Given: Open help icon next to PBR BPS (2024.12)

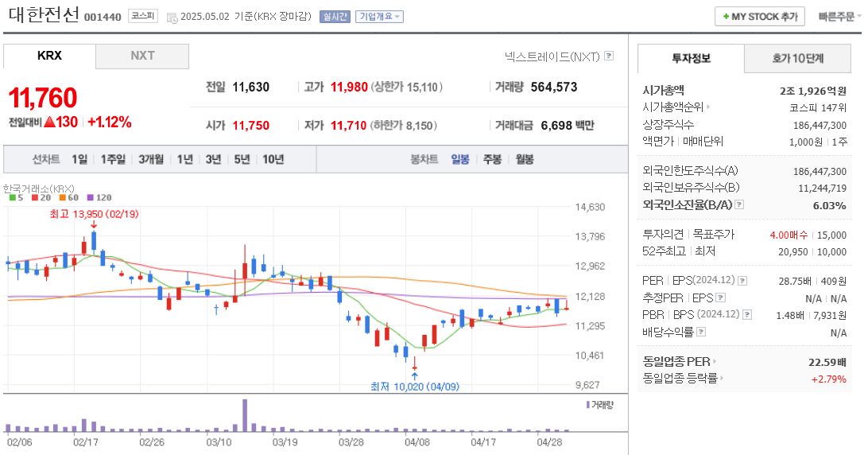Looking at the screenshot, I should point(746,315).
